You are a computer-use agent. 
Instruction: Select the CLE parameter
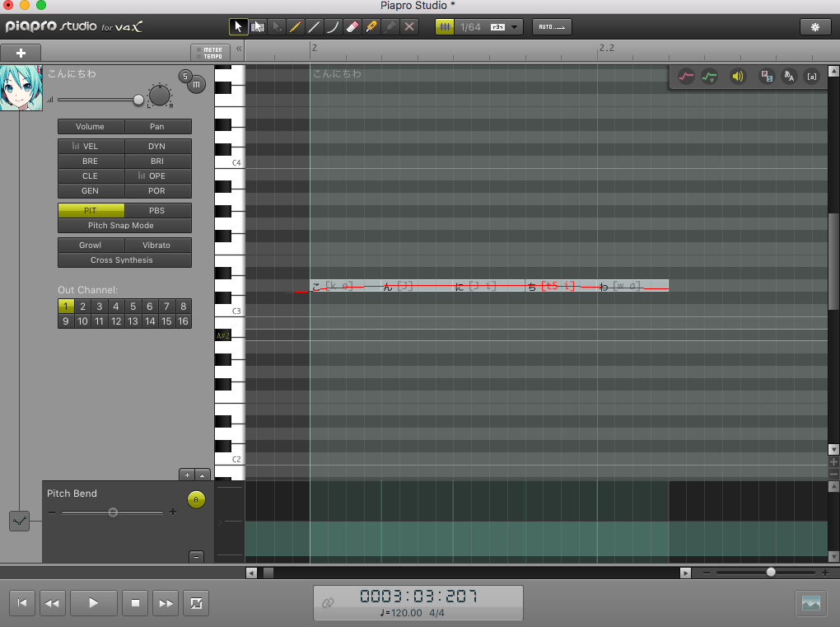(90, 175)
